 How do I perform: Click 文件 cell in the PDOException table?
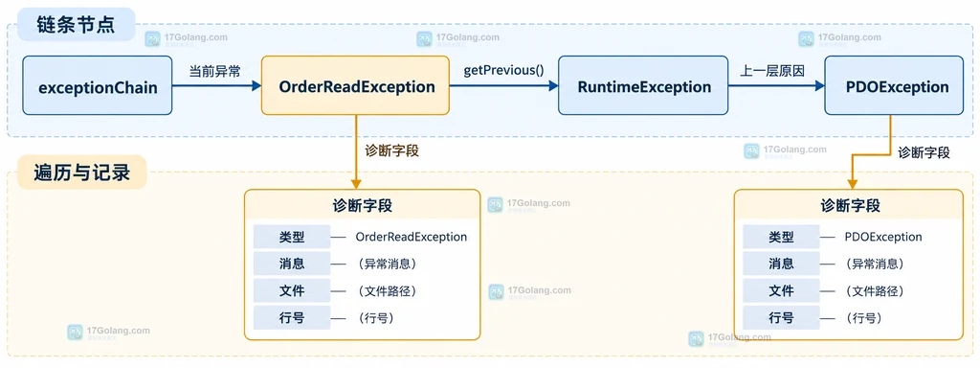click(781, 291)
